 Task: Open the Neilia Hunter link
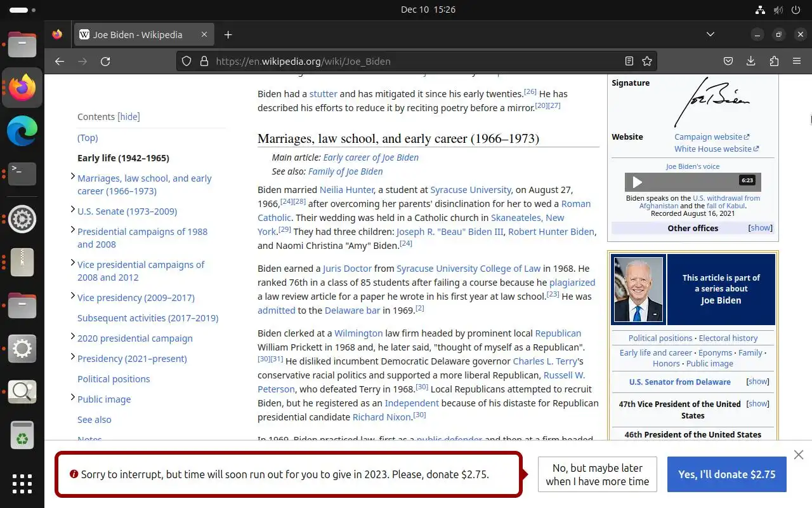tap(346, 190)
